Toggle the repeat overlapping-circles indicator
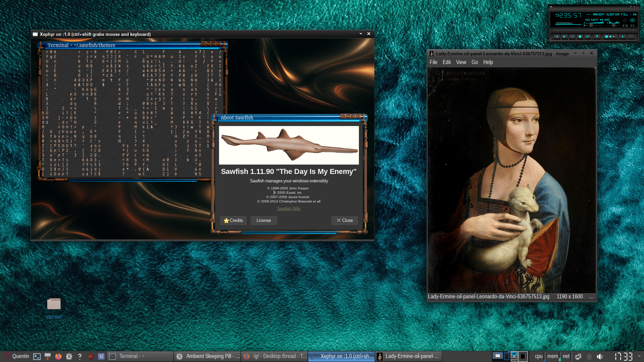The width and height of the screenshot is (644, 362). (632, 20)
